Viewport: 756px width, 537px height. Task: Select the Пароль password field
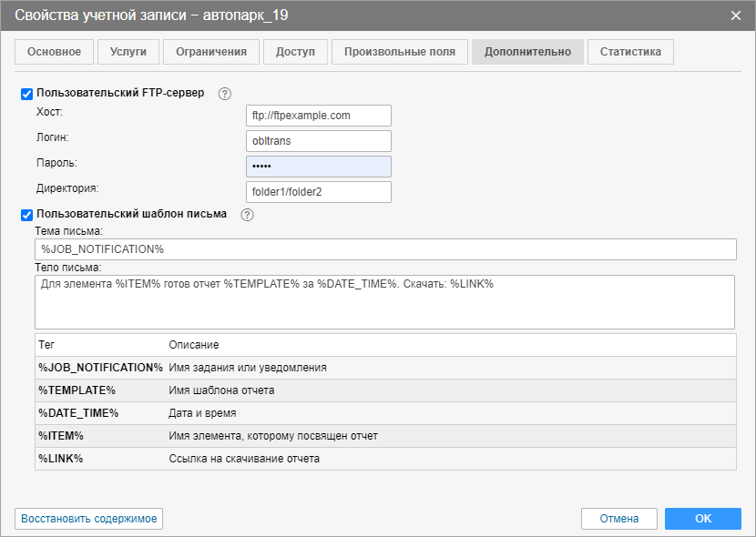coord(319,167)
